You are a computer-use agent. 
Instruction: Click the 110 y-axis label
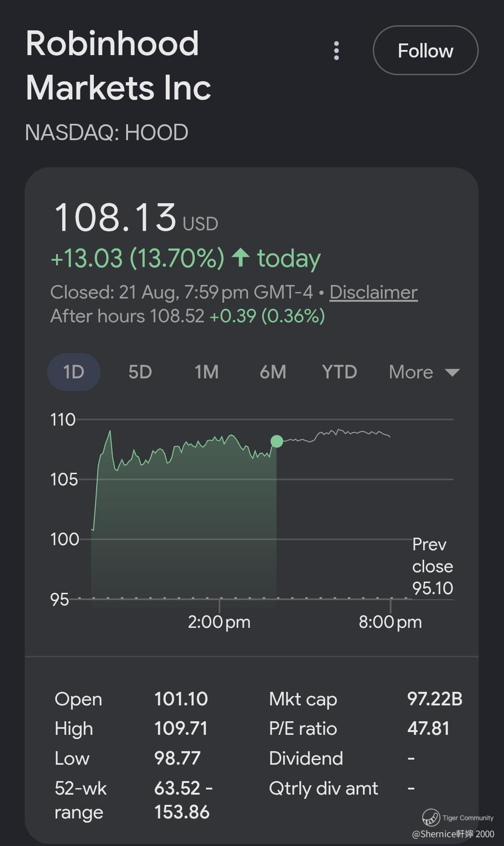(63, 419)
